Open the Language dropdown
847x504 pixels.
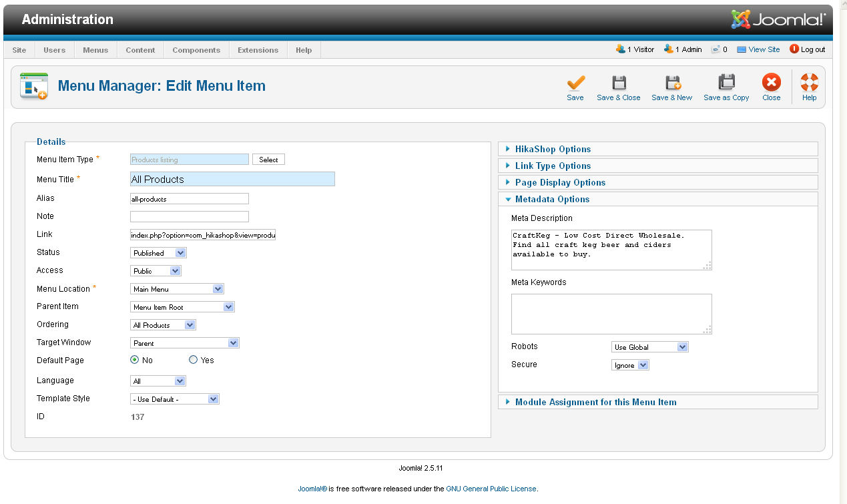tap(158, 381)
